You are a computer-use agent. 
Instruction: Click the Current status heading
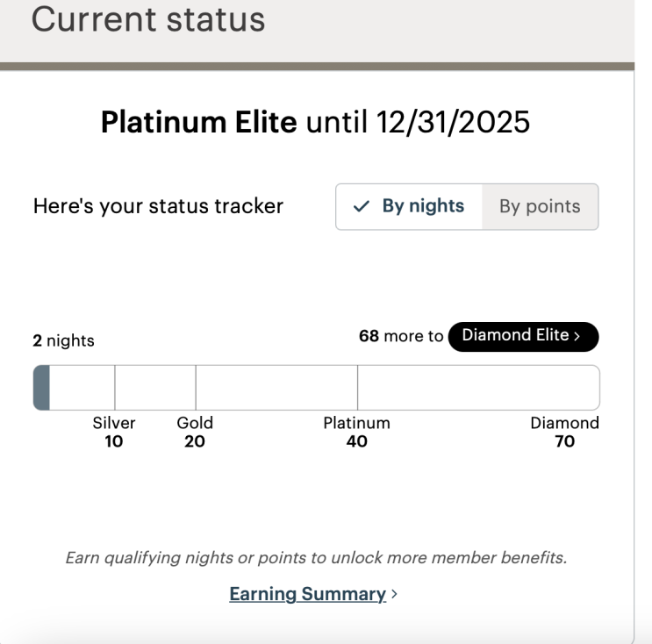pos(147,19)
